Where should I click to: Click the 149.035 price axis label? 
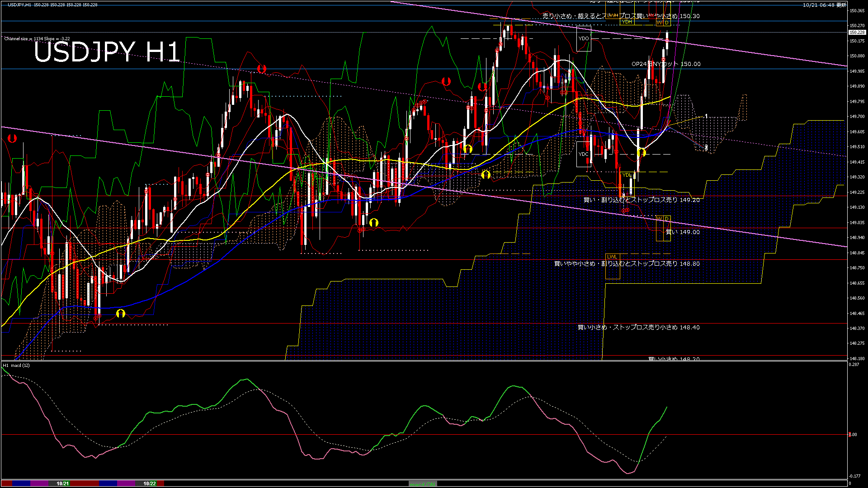(x=857, y=222)
